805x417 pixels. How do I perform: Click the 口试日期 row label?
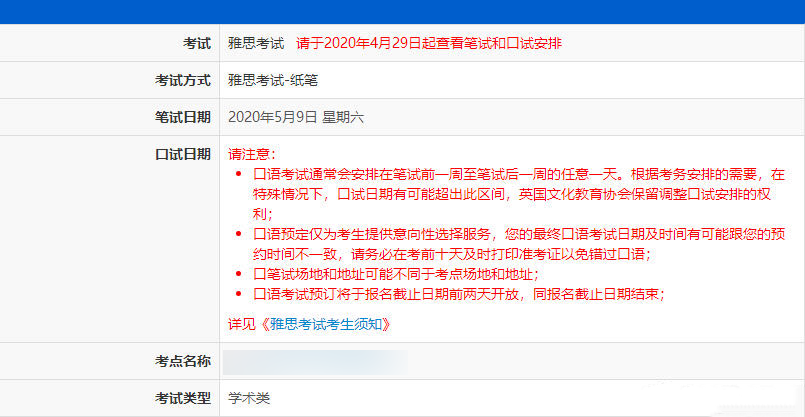[x=183, y=154]
